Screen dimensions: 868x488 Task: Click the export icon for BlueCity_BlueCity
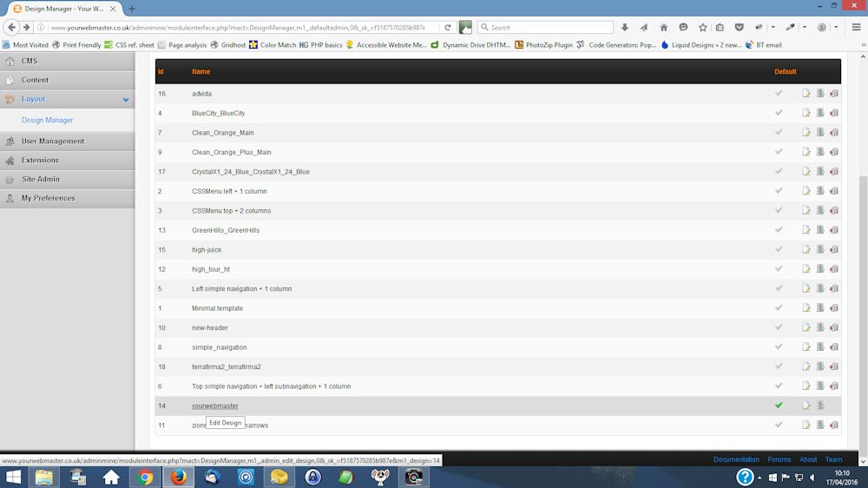point(820,113)
